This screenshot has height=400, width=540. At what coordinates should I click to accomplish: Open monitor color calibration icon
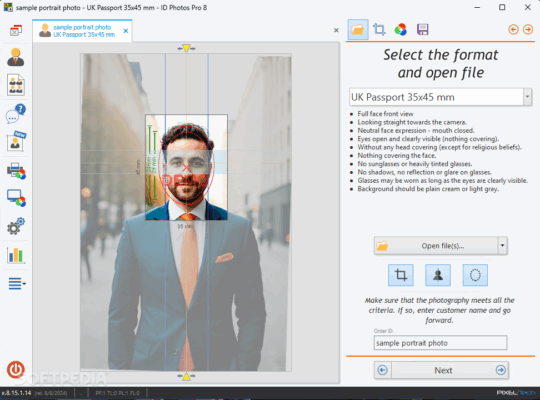[16, 198]
